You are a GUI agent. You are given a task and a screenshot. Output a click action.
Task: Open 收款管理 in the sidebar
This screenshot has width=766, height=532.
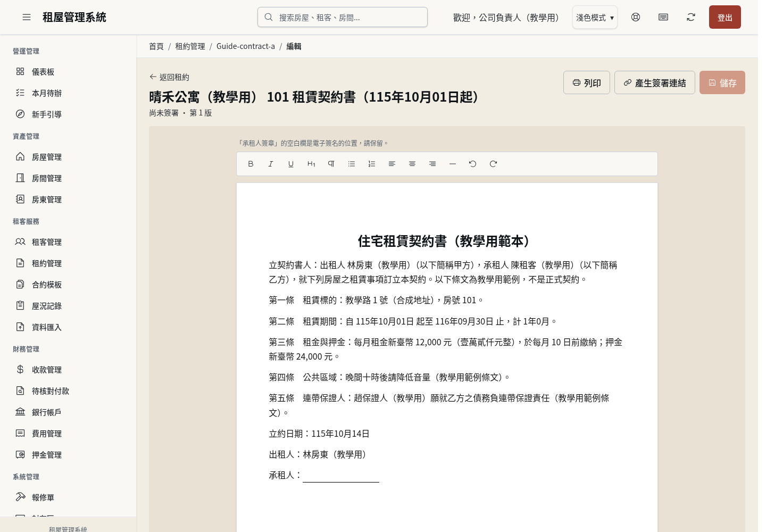[68, 370]
